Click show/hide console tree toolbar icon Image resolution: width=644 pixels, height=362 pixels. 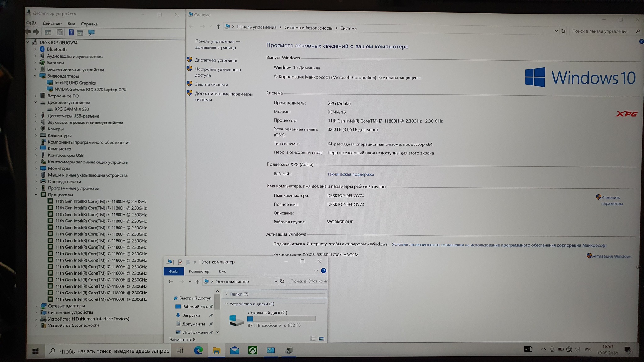[48, 32]
